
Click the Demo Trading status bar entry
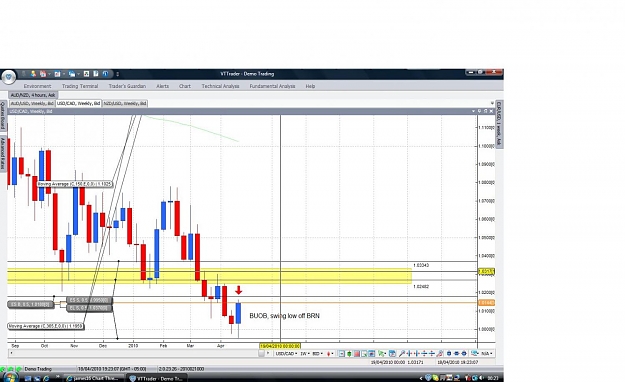[x=38, y=369]
